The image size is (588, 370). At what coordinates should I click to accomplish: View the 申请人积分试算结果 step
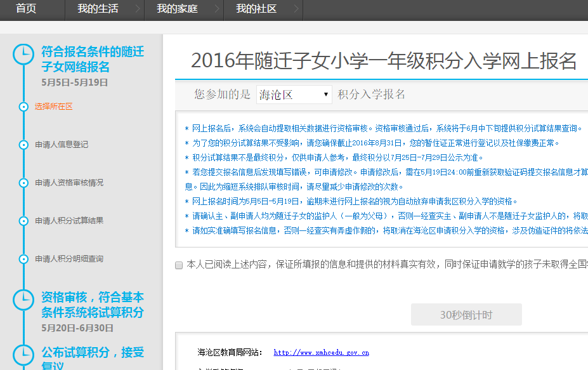click(x=69, y=221)
